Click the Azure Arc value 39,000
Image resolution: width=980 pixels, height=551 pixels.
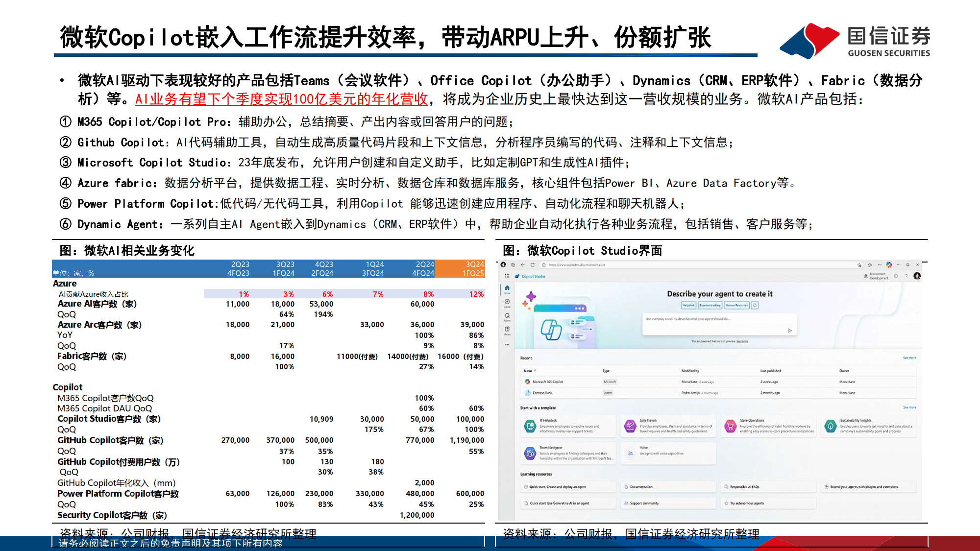[472, 325]
